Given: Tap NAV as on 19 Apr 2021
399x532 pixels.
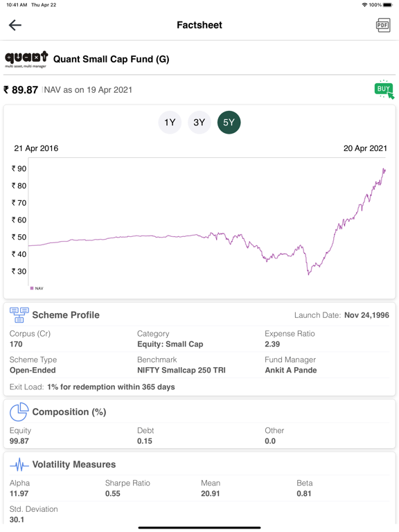Looking at the screenshot, I should pyautogui.click(x=88, y=90).
